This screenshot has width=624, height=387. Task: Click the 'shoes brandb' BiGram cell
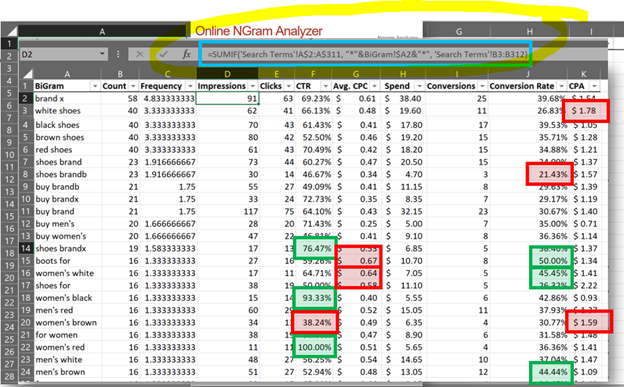pos(66,174)
